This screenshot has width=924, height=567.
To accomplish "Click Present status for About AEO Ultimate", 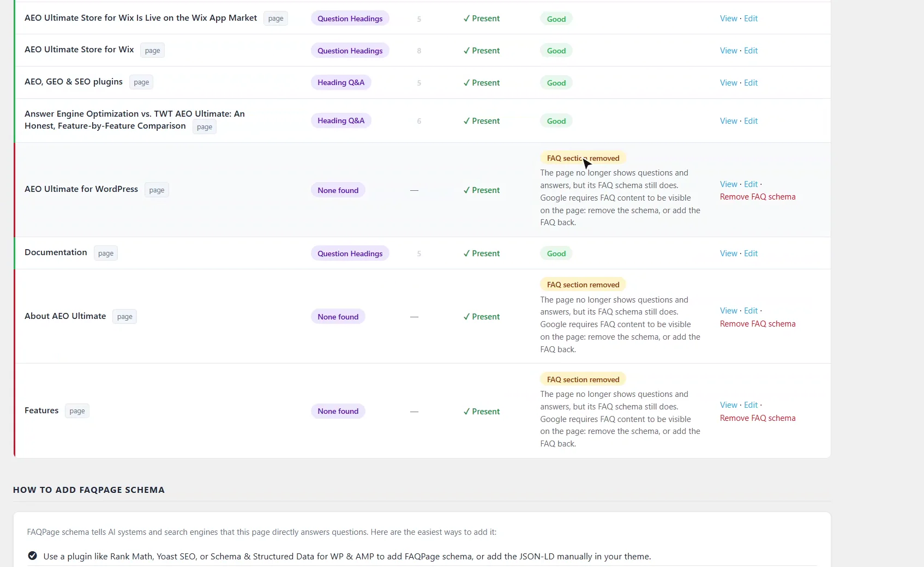I will point(482,317).
